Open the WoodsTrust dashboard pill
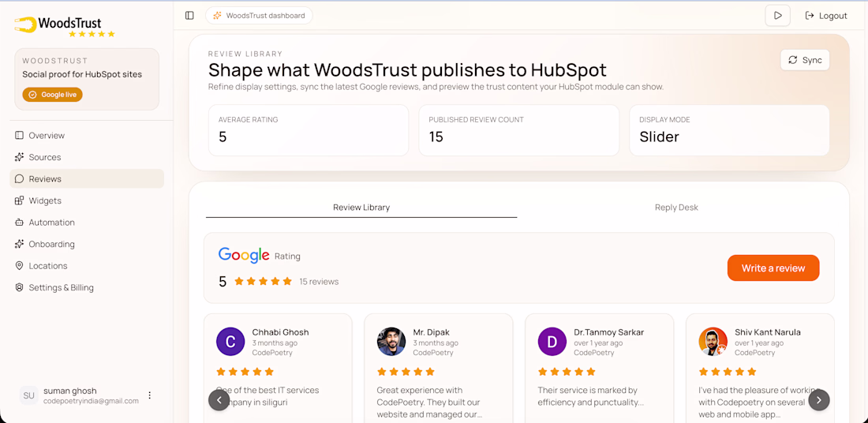This screenshot has height=423, width=868. 259,16
